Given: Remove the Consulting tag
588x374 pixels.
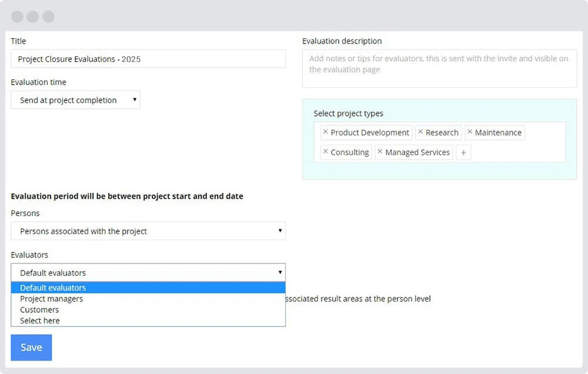Looking at the screenshot, I should (326, 152).
